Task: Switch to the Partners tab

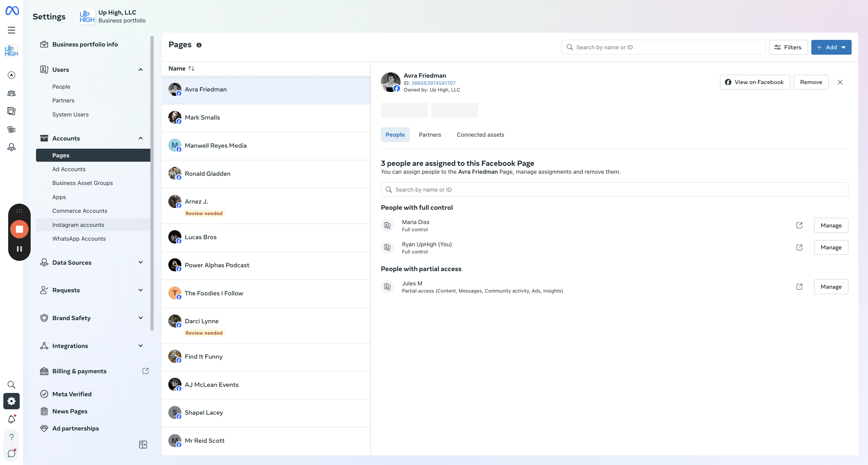Action: tap(430, 135)
